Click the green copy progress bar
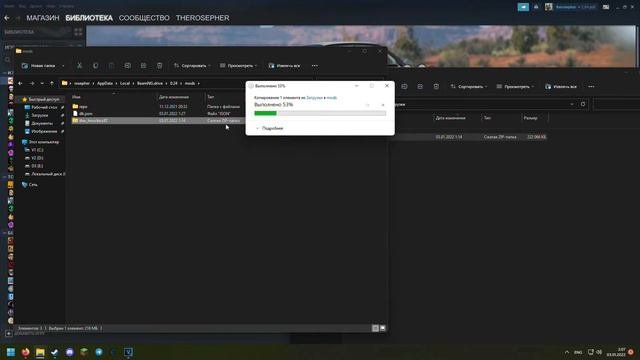This screenshot has width=640, height=360. [x=265, y=113]
